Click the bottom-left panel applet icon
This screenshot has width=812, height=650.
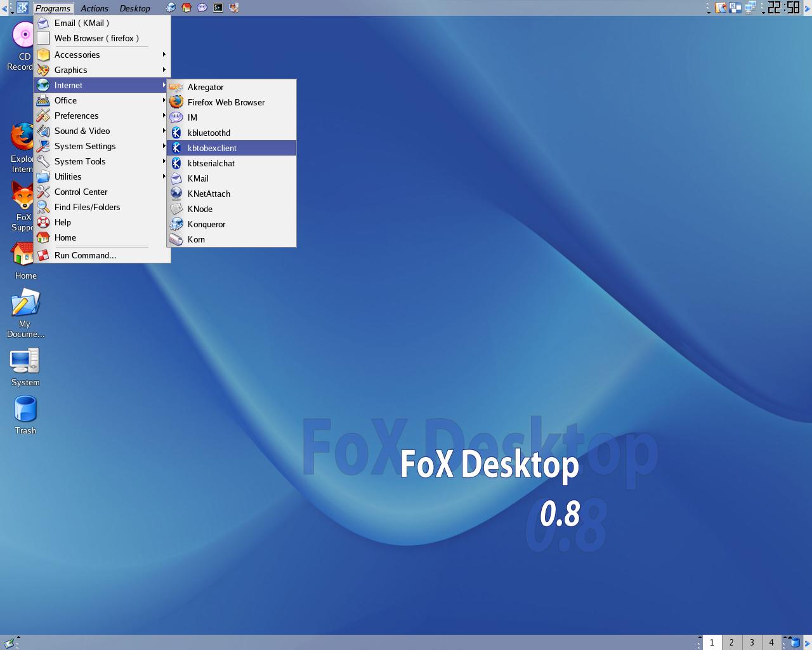[x=9, y=643]
